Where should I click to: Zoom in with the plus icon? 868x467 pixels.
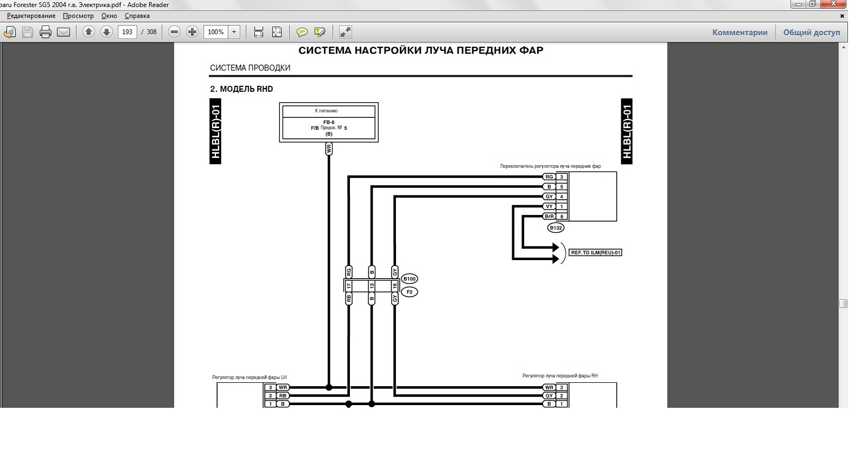pos(192,32)
